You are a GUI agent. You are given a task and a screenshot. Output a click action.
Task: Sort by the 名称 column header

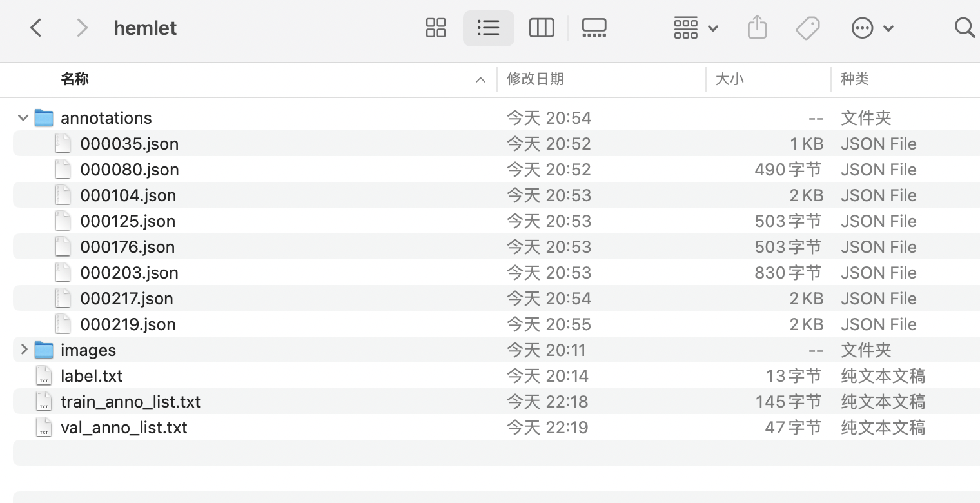click(75, 79)
